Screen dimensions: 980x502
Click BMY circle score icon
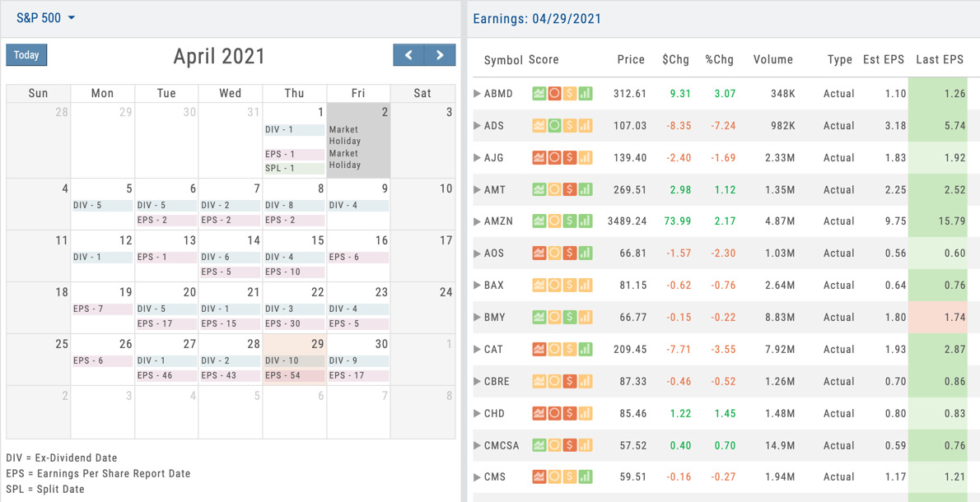coord(554,317)
